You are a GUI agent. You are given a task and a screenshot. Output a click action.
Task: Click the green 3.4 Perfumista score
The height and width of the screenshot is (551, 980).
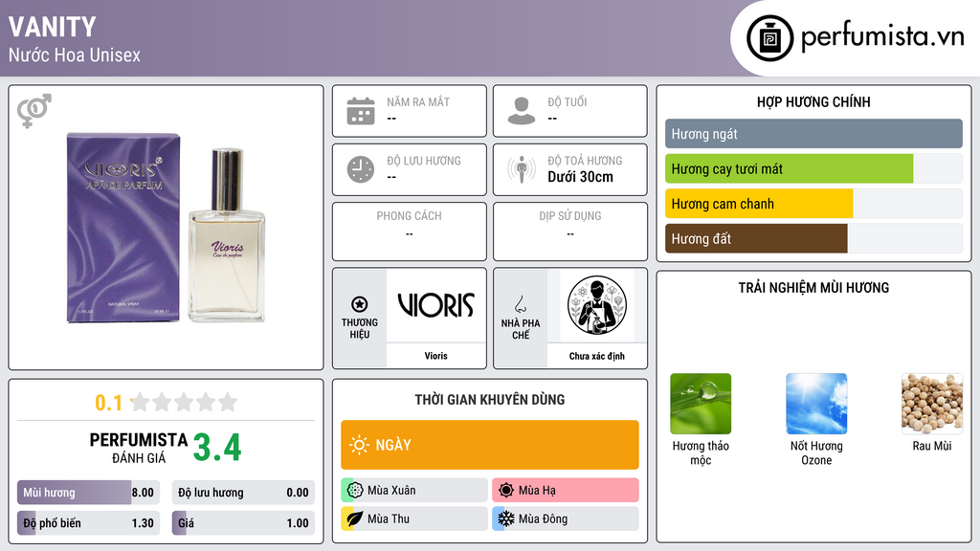point(217,448)
